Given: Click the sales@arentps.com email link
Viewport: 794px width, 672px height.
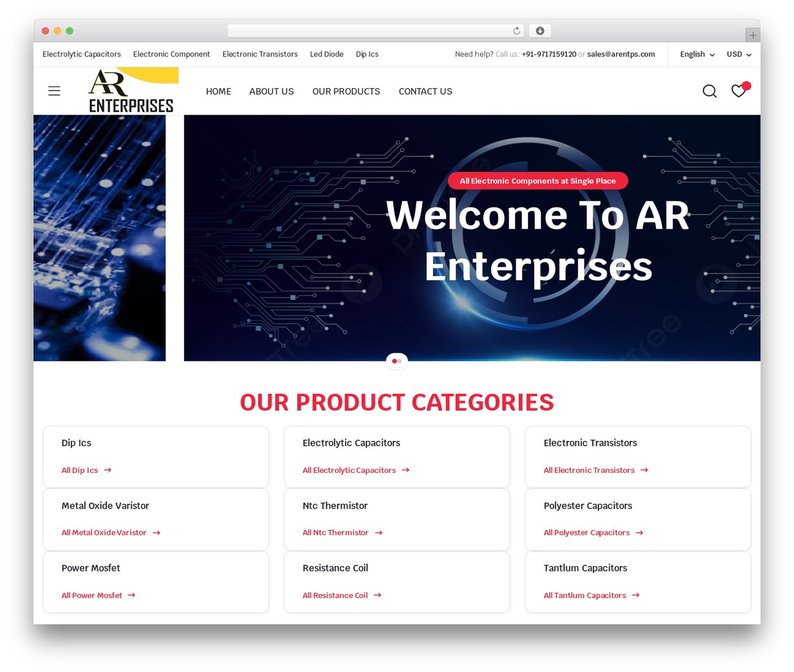Looking at the screenshot, I should click(x=621, y=55).
